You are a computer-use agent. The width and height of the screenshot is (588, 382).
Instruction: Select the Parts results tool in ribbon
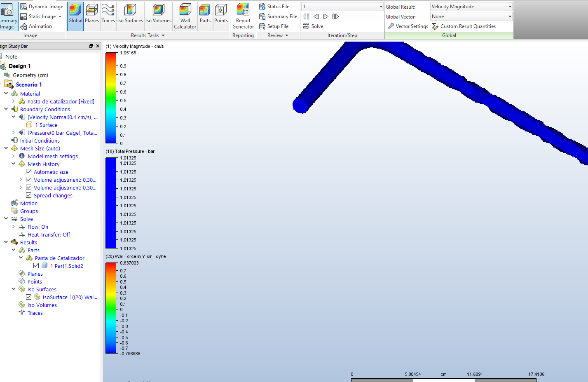[x=205, y=16]
